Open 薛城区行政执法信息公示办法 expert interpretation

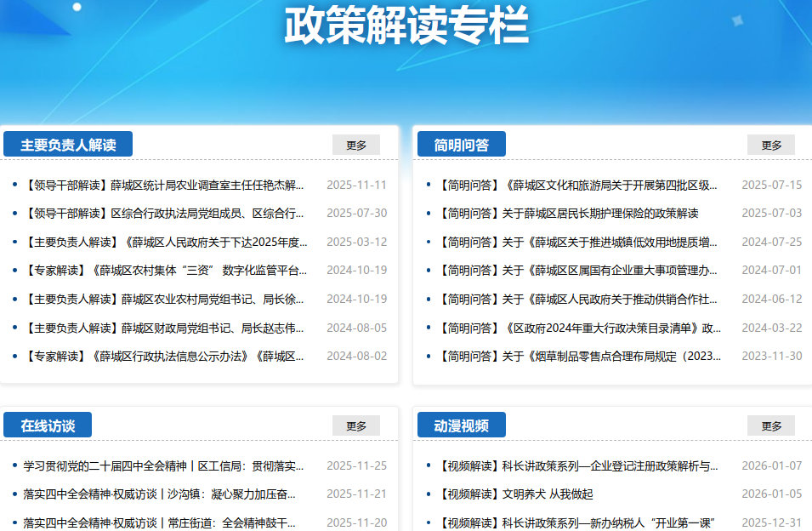(x=164, y=357)
